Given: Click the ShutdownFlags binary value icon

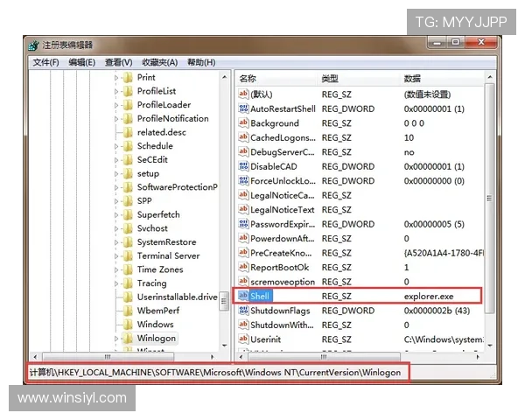Looking at the screenshot, I should [x=243, y=311].
